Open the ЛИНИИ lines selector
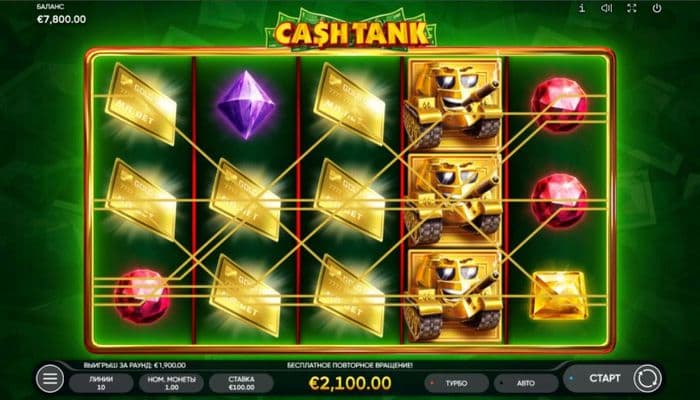 tap(101, 383)
